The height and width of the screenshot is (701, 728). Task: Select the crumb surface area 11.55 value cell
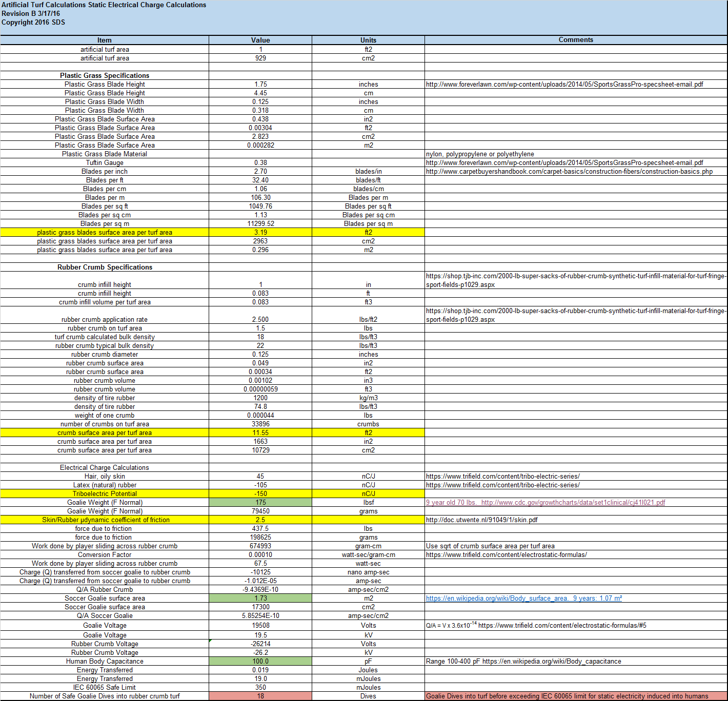click(x=260, y=432)
